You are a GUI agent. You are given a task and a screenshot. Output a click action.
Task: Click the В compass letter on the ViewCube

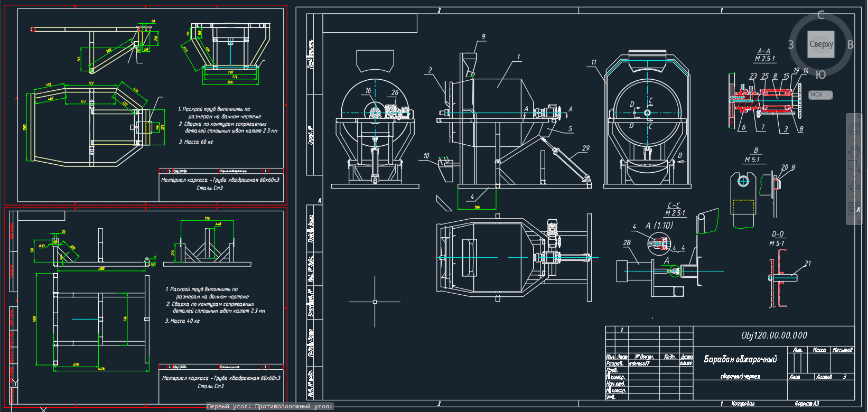tap(851, 45)
